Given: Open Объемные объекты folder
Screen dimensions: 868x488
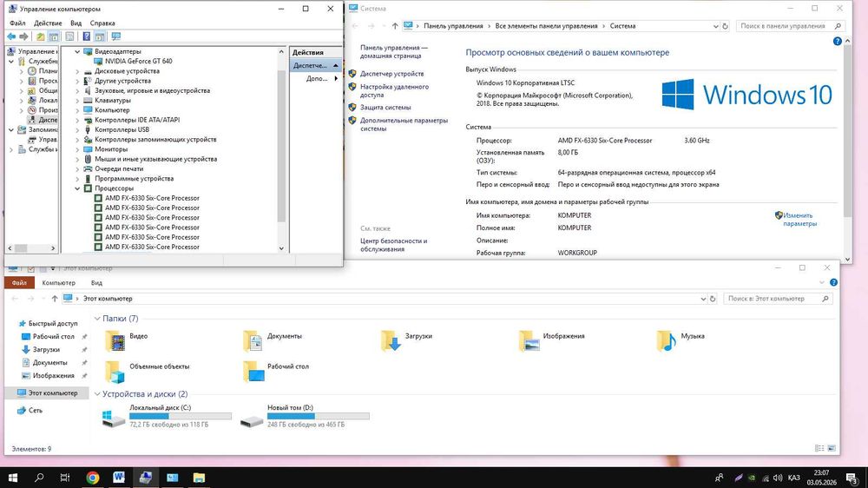Looking at the screenshot, I should [148, 371].
